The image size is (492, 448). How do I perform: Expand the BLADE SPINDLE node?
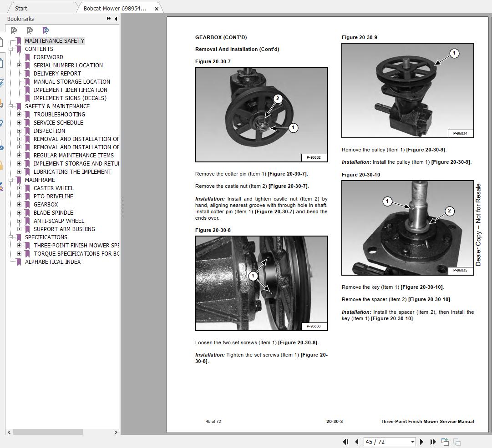(x=20, y=212)
